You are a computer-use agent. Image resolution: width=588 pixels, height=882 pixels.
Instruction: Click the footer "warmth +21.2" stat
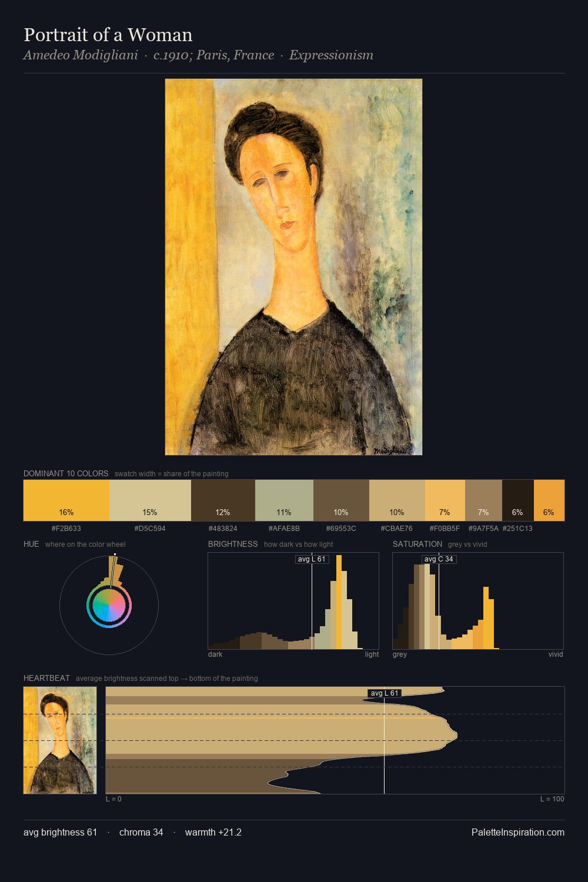click(213, 832)
